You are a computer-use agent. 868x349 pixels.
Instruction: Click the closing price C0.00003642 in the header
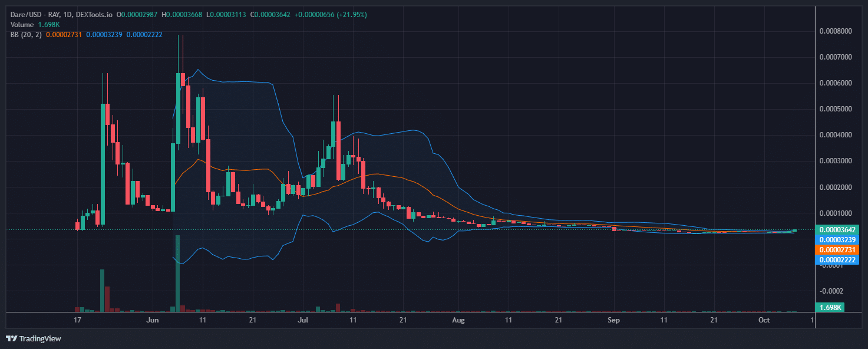coord(271,14)
